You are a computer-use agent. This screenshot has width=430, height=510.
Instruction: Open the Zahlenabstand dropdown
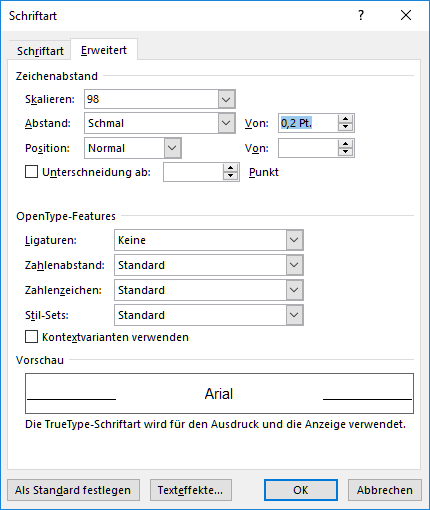click(x=294, y=265)
